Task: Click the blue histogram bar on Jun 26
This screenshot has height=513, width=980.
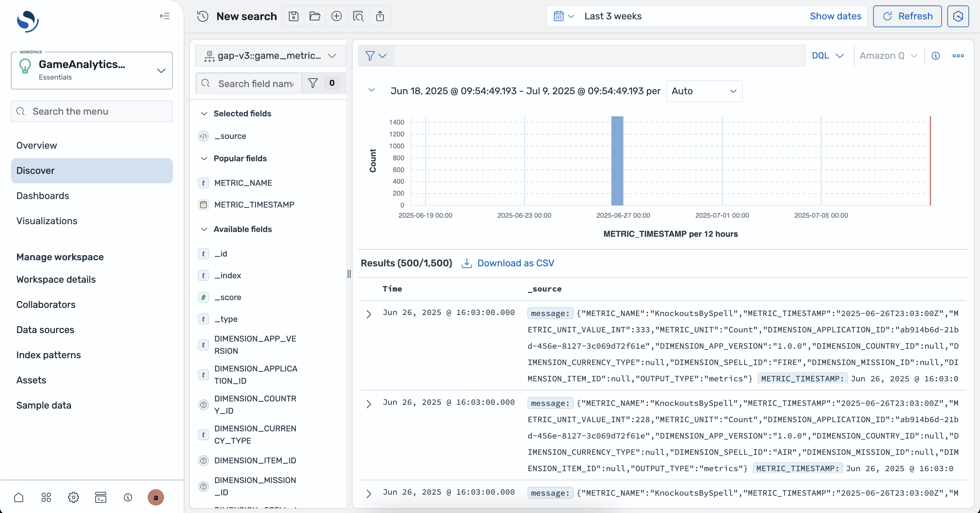Action: [617, 161]
